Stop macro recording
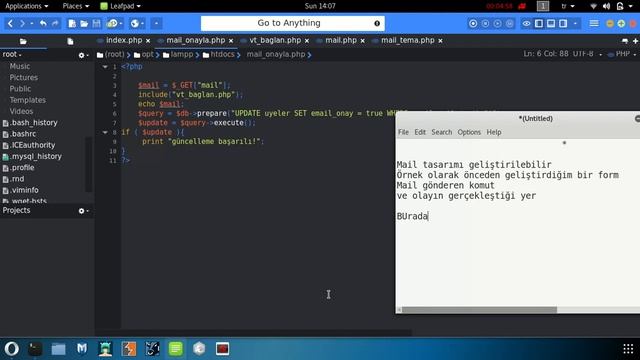This screenshot has width=640, height=360. coord(485,24)
